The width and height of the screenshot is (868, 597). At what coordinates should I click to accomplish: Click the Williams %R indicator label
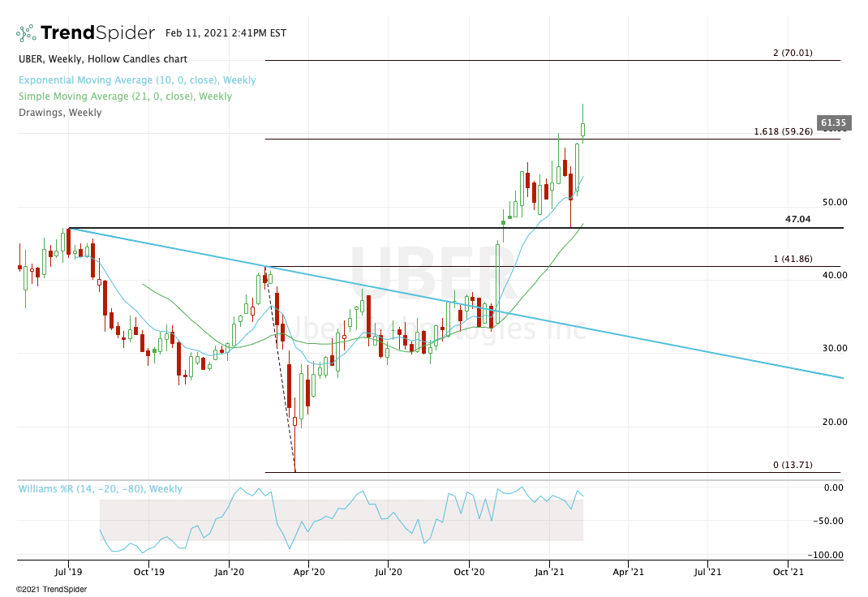click(x=101, y=489)
